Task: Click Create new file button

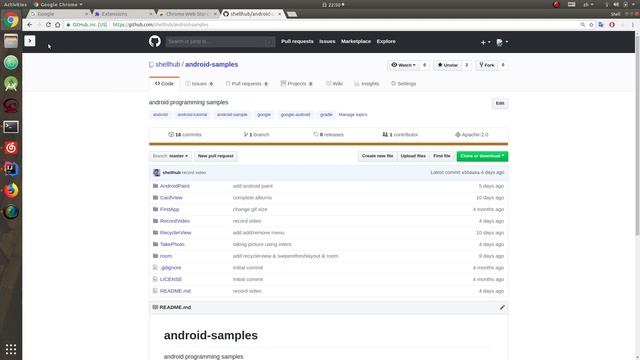Action: pyautogui.click(x=378, y=156)
